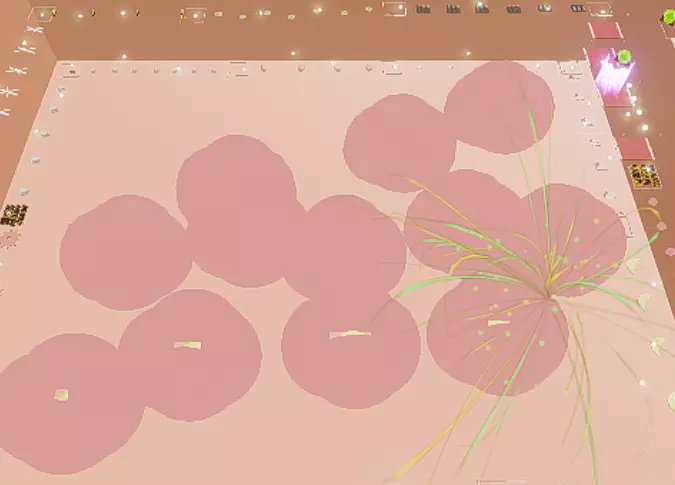Click the topmost white winged figure on left wall

coord(33,29)
